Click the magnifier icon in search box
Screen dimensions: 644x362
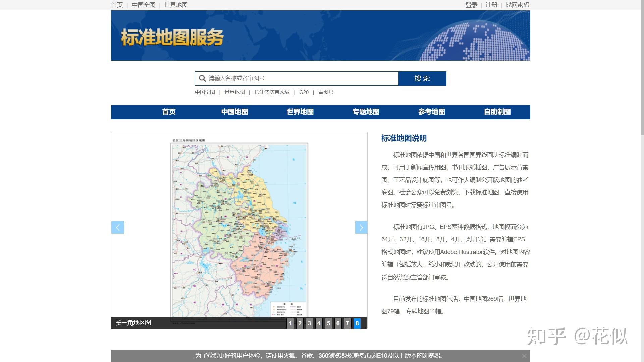202,78
